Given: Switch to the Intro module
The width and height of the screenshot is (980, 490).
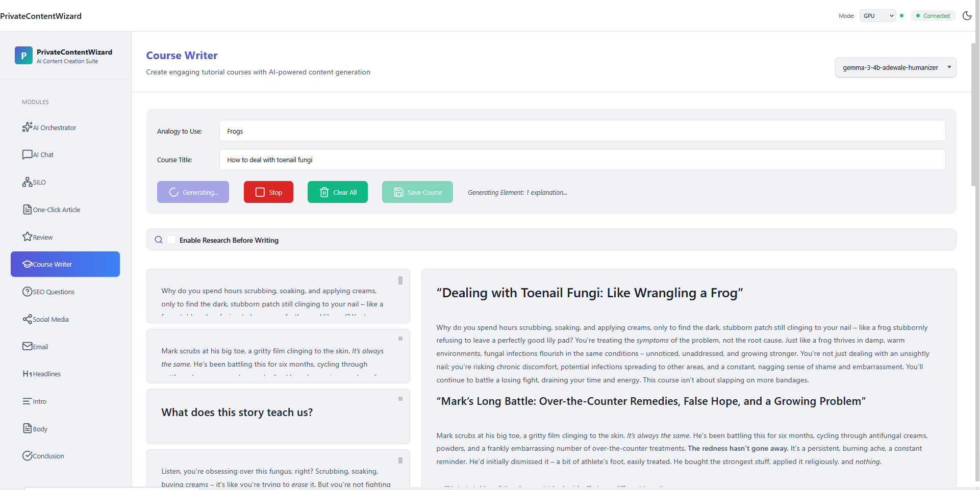Looking at the screenshot, I should (x=34, y=401).
